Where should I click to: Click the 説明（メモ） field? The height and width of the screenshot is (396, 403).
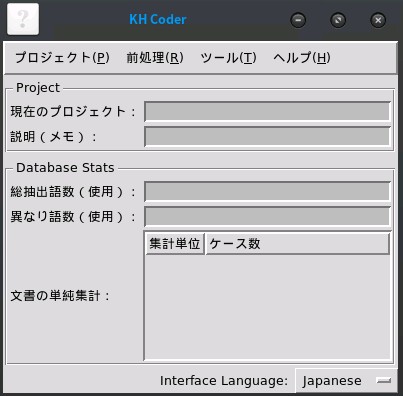pos(267,137)
